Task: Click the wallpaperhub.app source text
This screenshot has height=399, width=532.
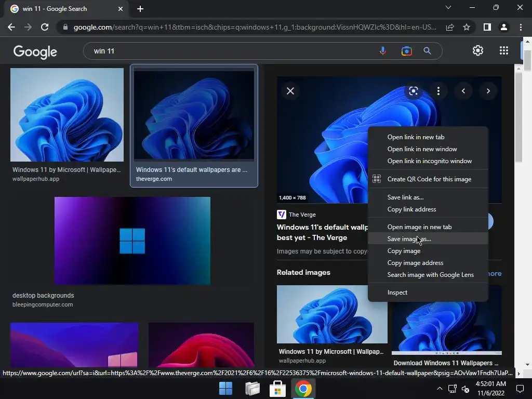Action: [x=36, y=179]
